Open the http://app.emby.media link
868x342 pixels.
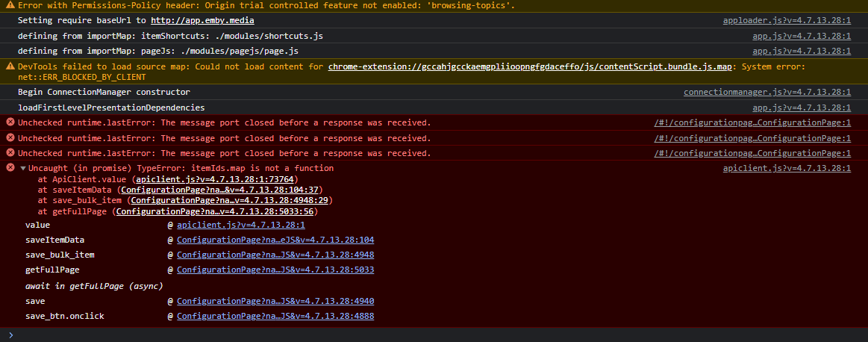(x=202, y=20)
